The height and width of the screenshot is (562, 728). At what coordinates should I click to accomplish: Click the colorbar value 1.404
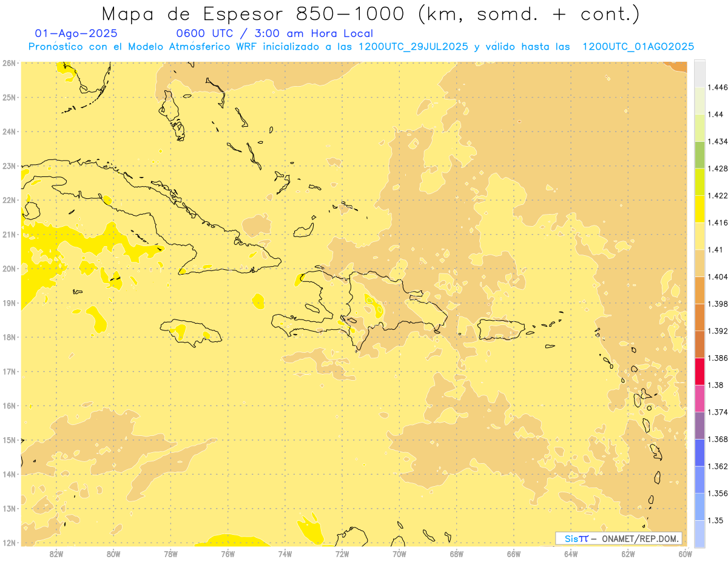click(718, 276)
